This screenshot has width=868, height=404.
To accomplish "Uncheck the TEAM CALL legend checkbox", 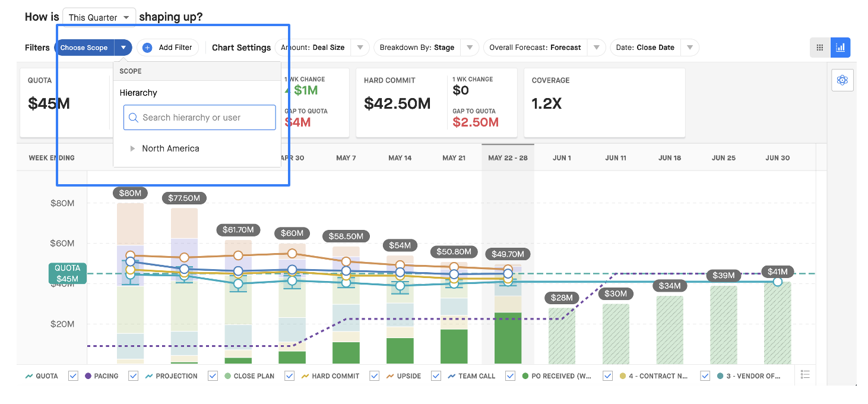I will [510, 376].
